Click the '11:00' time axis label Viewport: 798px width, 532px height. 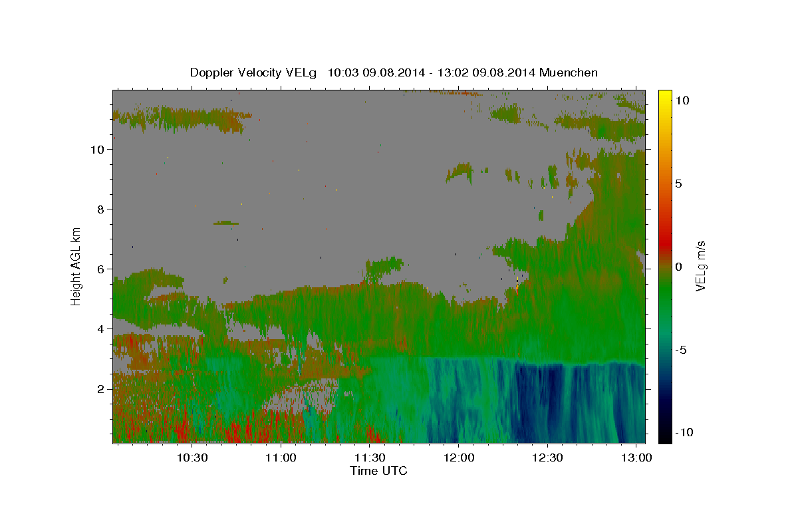tap(281, 458)
